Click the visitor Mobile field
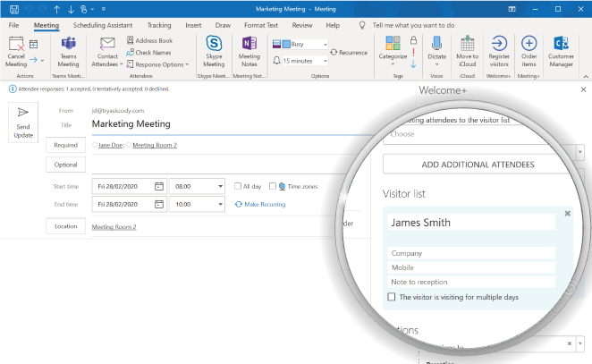The image size is (592, 364). pyautogui.click(x=471, y=267)
